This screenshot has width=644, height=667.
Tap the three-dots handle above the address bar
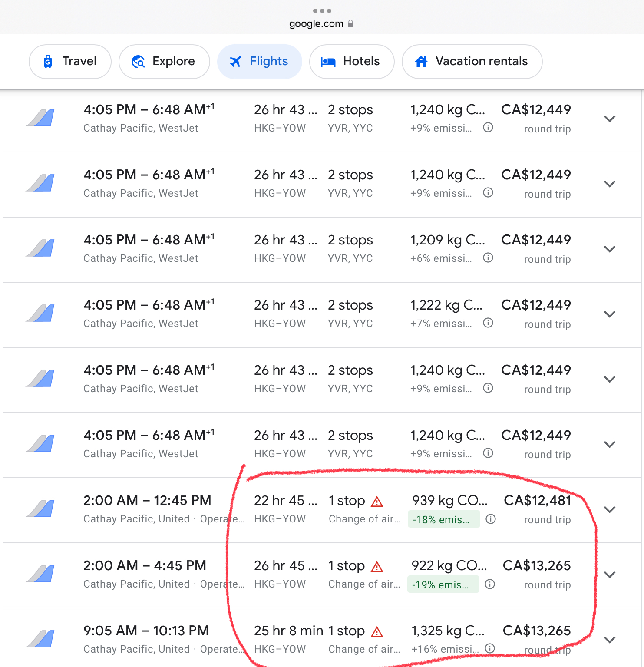(x=322, y=10)
